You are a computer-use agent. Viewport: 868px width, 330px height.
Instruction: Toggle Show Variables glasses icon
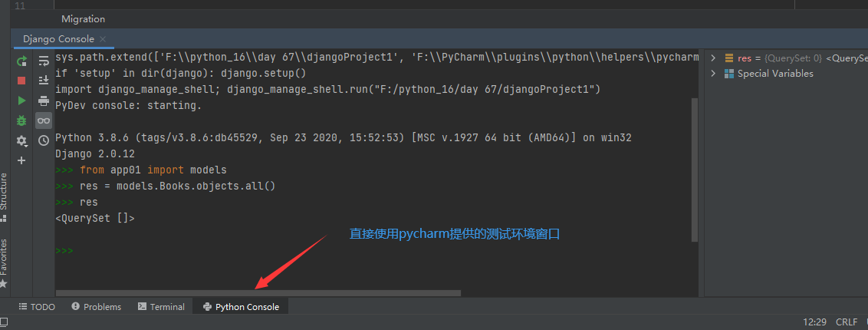[x=44, y=120]
